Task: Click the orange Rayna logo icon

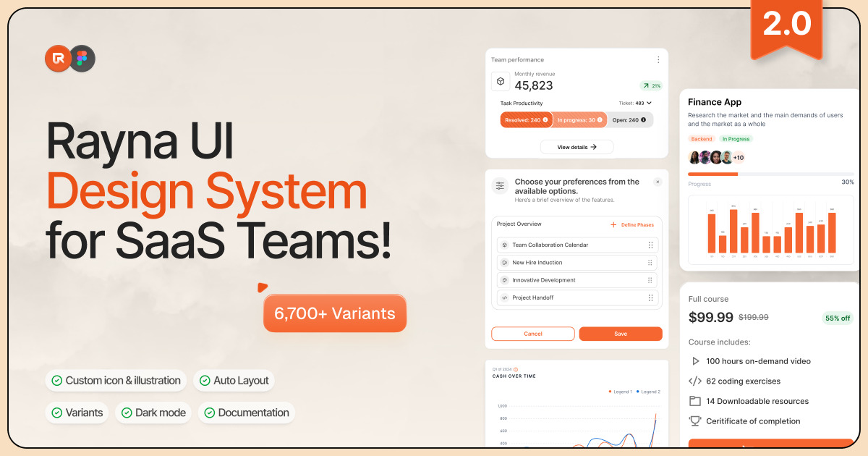Action: tap(58, 59)
